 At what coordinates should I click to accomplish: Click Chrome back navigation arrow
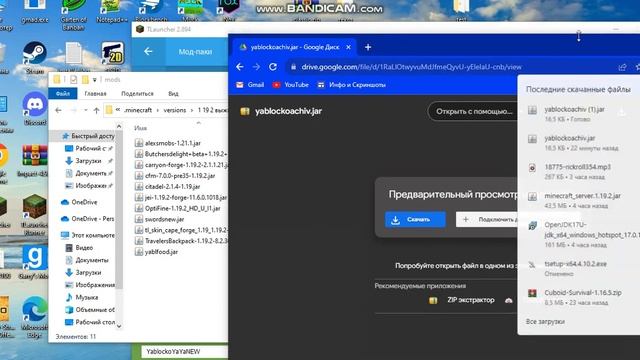tap(240, 67)
